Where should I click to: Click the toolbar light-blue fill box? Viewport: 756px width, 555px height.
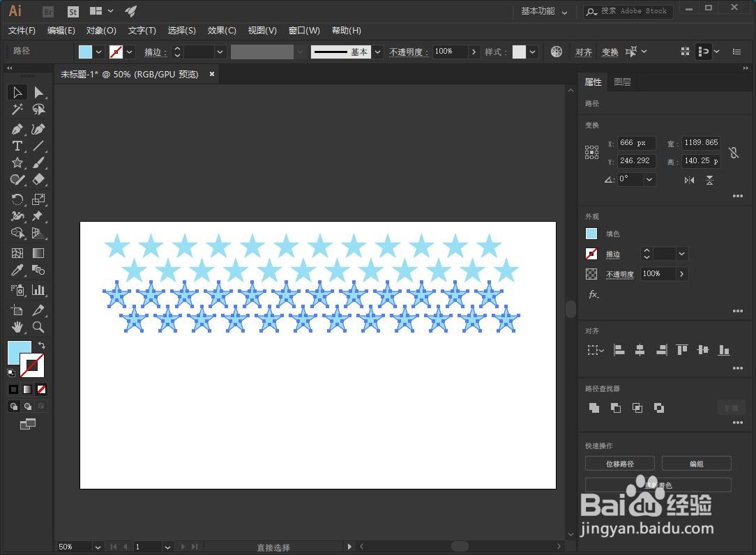[17, 351]
